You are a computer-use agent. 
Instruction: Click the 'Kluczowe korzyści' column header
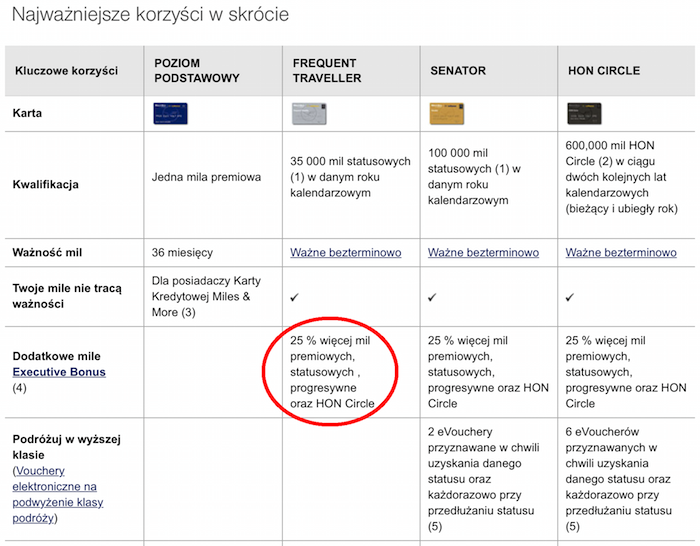click(x=67, y=71)
